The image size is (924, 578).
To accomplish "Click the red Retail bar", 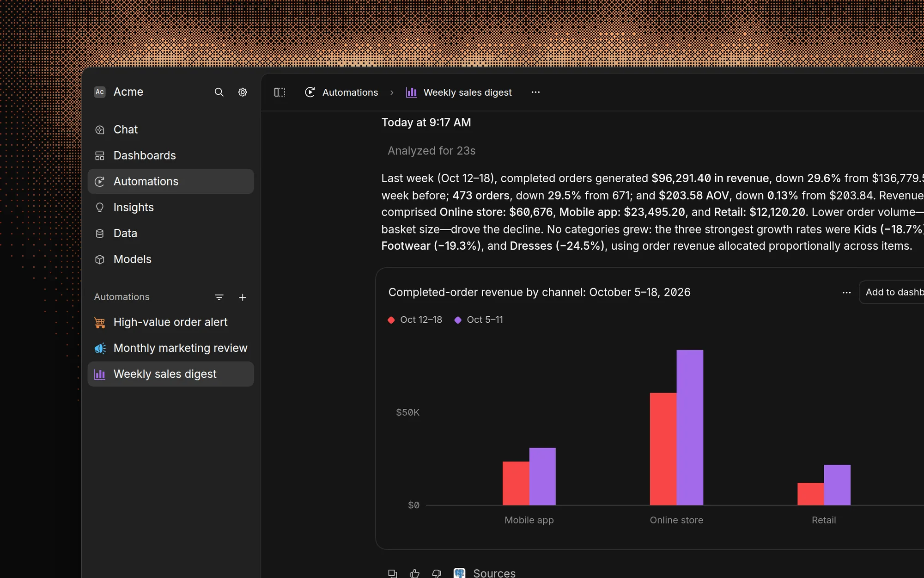I will 811,494.
